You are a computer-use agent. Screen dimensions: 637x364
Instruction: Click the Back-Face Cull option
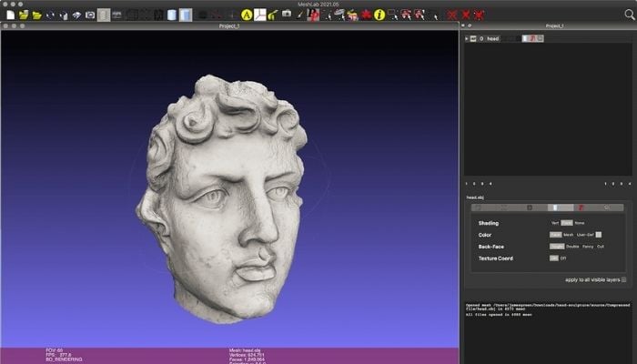[601, 246]
